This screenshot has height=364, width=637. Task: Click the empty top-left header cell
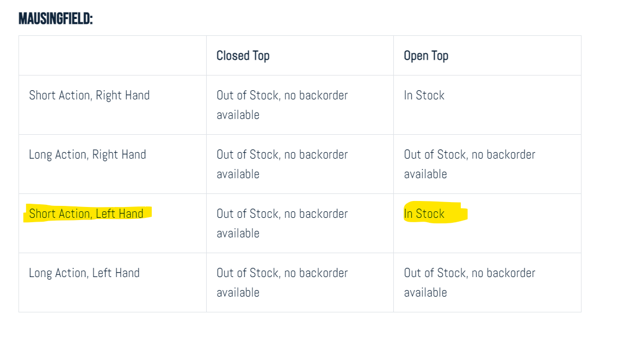click(x=113, y=55)
